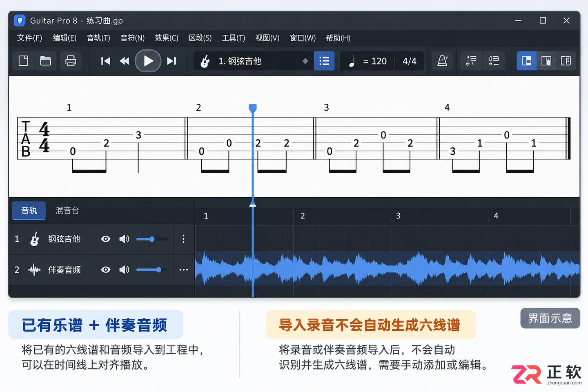Open the 音符(N) menu
Screen dimensions: 588x392
132,38
